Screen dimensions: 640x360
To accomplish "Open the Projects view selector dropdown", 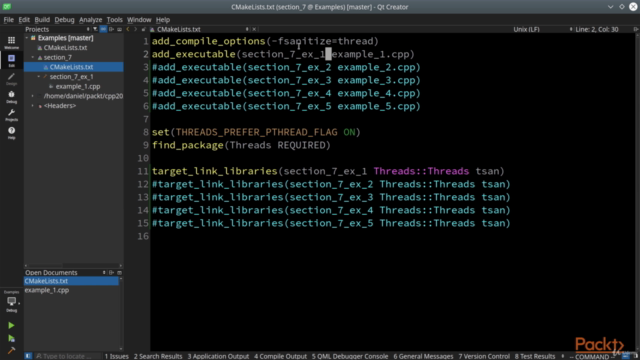I will pos(87,29).
